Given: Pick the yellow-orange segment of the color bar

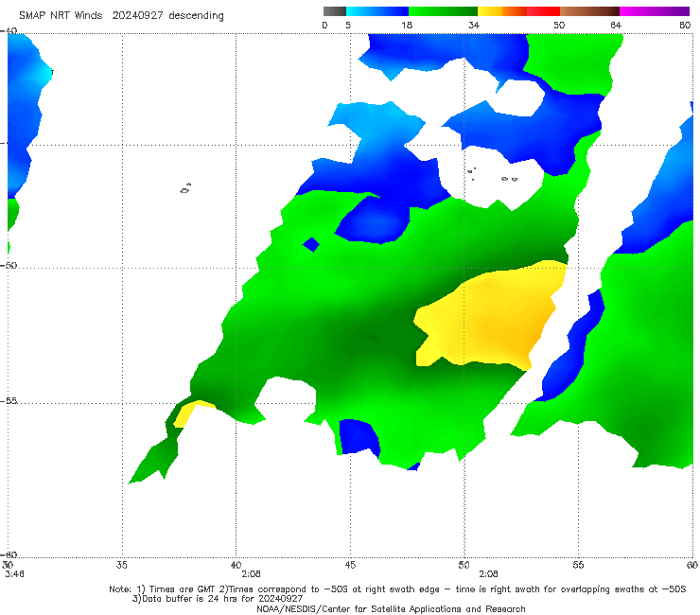Looking at the screenshot, I should [501, 11].
